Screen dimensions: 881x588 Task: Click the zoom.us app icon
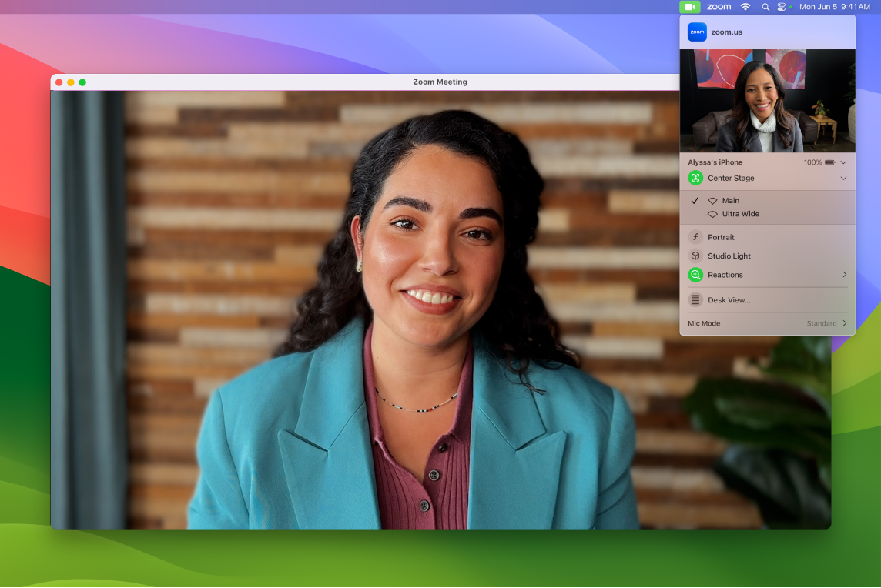click(696, 32)
